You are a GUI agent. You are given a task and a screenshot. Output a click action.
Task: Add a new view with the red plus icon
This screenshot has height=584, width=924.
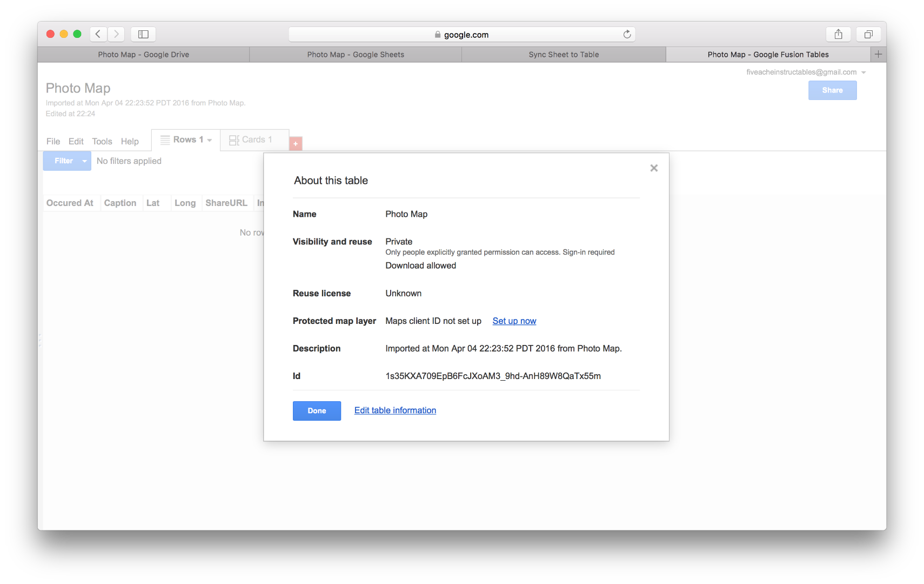click(296, 143)
